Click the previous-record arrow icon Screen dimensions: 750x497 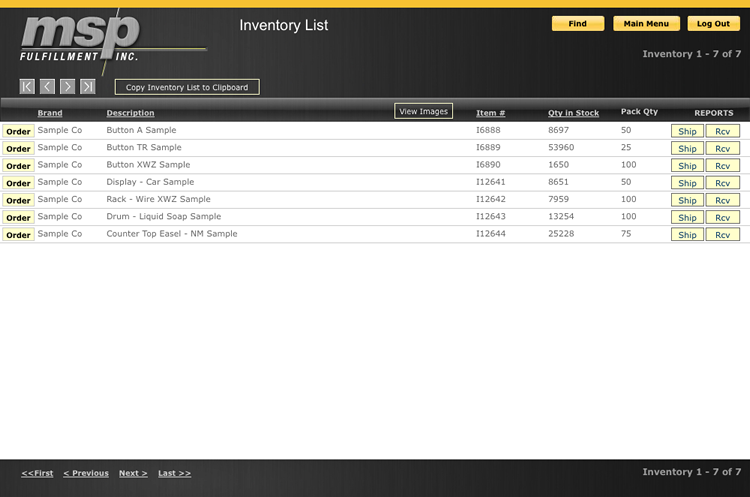click(x=47, y=87)
